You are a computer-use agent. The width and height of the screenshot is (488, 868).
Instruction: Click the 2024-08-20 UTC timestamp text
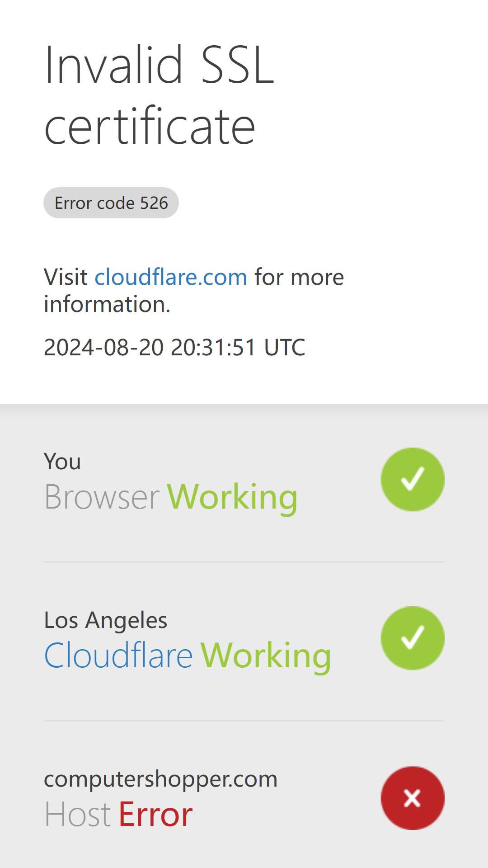tap(174, 347)
